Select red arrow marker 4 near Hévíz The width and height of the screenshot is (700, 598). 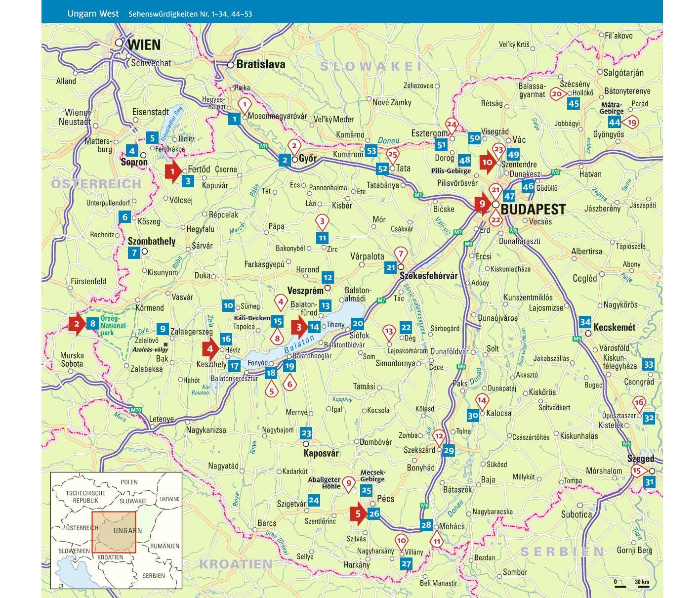211,349
